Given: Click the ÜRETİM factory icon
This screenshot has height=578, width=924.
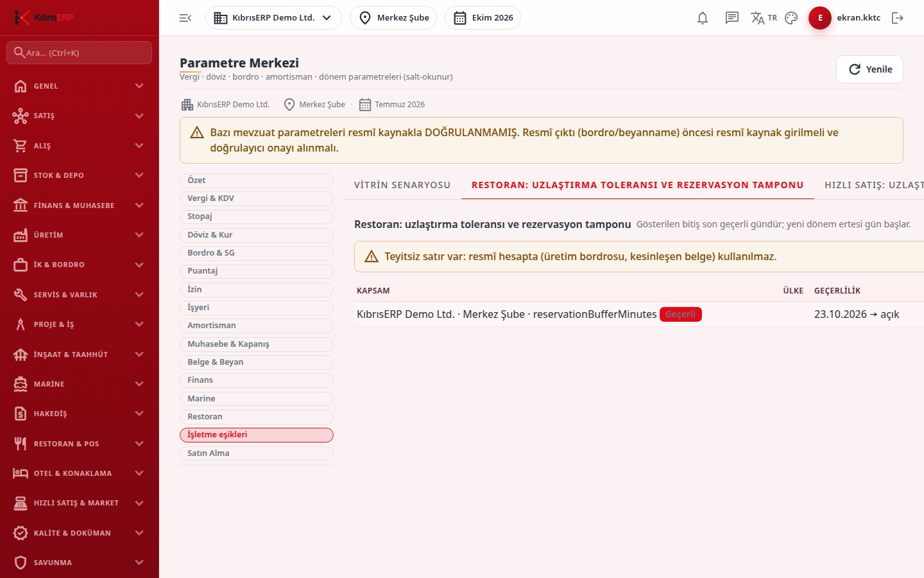Looking at the screenshot, I should [x=21, y=235].
